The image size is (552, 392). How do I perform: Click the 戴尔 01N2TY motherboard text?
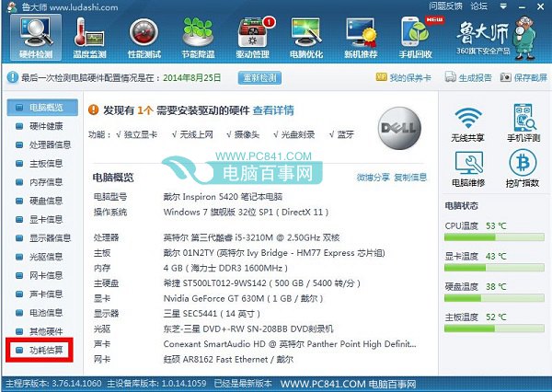(x=274, y=253)
